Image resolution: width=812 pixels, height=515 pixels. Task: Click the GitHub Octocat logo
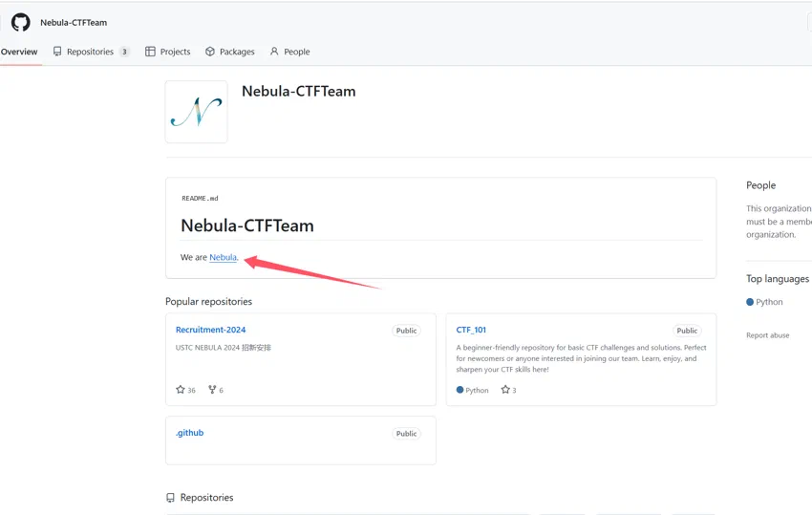click(21, 22)
